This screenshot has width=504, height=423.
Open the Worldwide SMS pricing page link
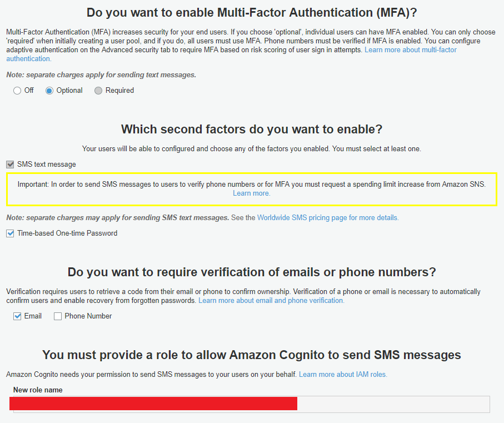coord(328,217)
